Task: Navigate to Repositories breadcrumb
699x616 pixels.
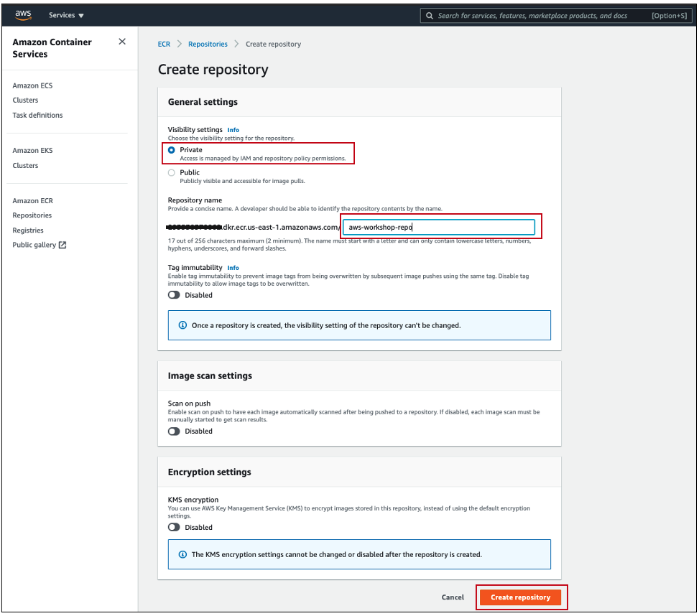Action: click(x=208, y=44)
